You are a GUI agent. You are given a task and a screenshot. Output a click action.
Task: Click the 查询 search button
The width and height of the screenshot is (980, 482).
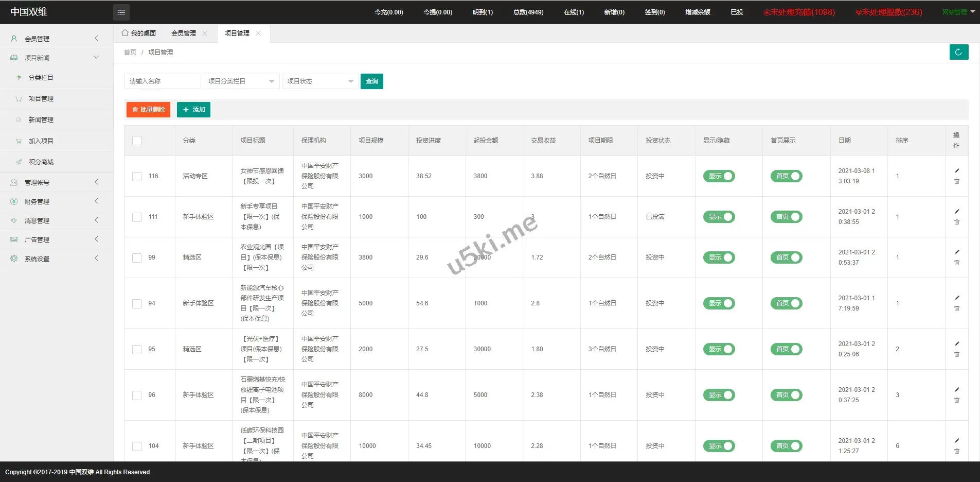tap(371, 81)
